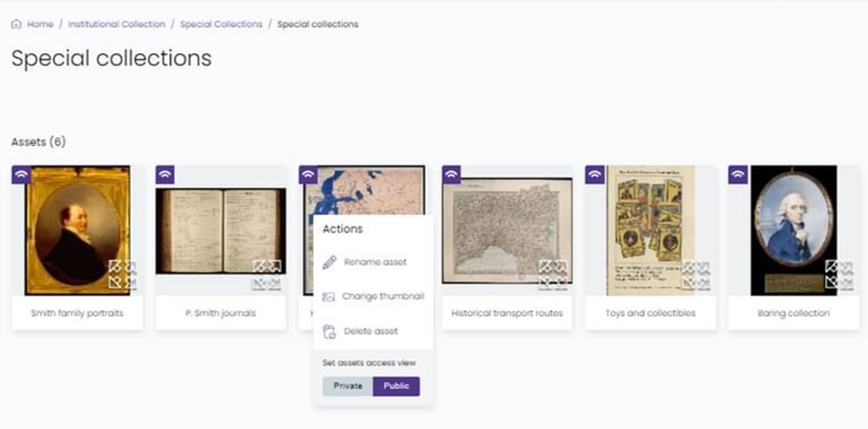Choose Change thumbnail in the Actions menu

pyautogui.click(x=383, y=297)
